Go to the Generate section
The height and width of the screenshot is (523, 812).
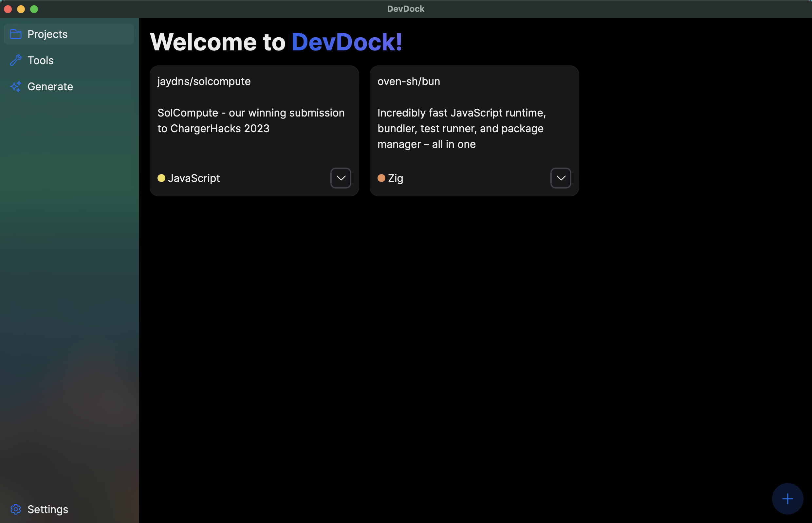(x=50, y=87)
